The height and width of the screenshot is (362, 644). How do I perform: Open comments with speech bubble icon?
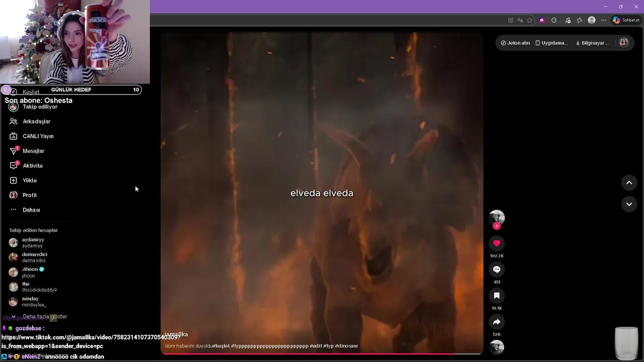[x=497, y=269]
